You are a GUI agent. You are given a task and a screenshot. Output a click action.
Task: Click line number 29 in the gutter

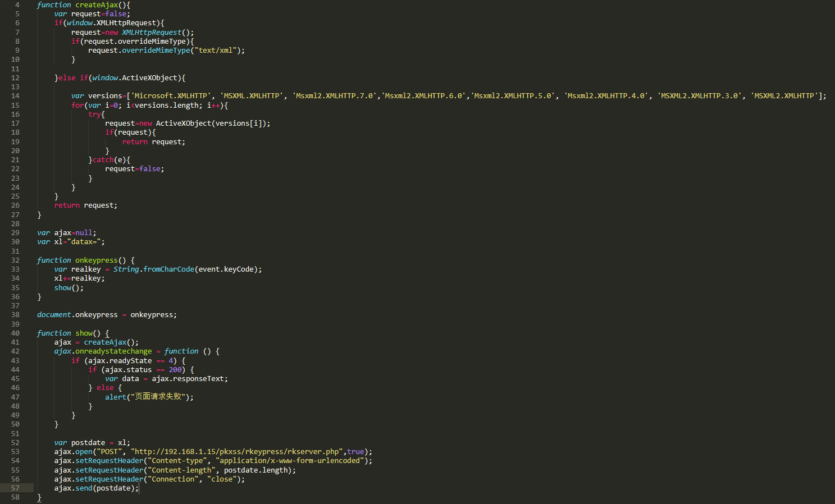pyautogui.click(x=15, y=233)
